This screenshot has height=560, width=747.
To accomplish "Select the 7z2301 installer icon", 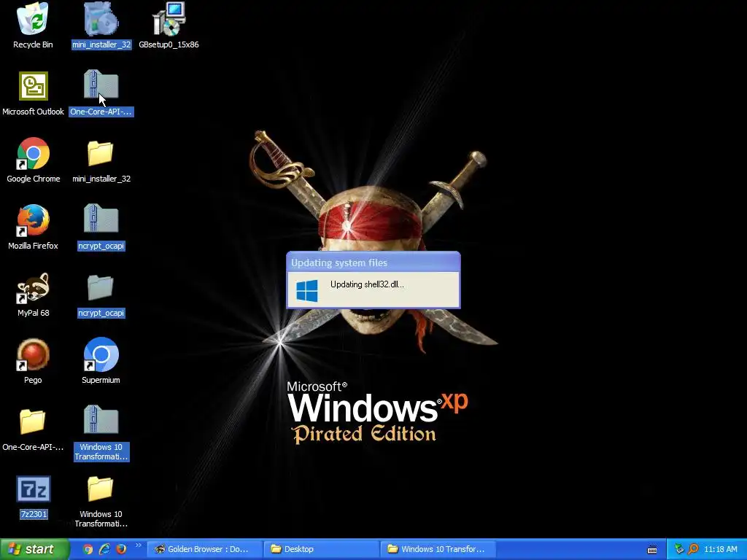I will 34,497.
